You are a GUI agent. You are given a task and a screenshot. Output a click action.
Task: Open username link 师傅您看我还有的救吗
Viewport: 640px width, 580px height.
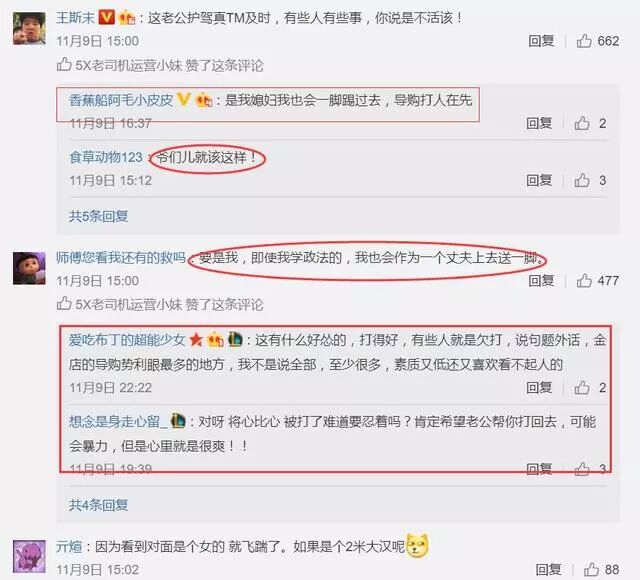[x=120, y=257]
